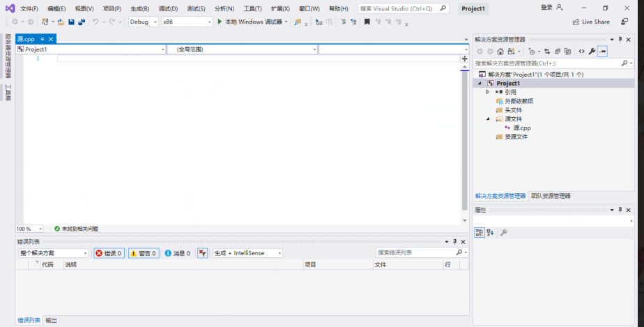Image resolution: width=644 pixels, height=327 pixels.
Task: Click the New Project toolbar icon
Action: point(45,22)
